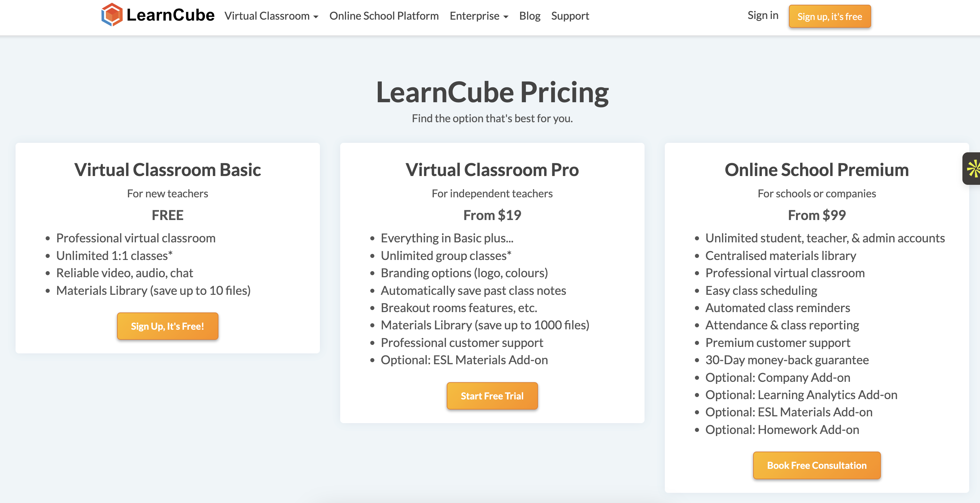
Task: Click "Optional: ESL Materials Add-on" bullet item
Action: pyautogui.click(x=465, y=359)
